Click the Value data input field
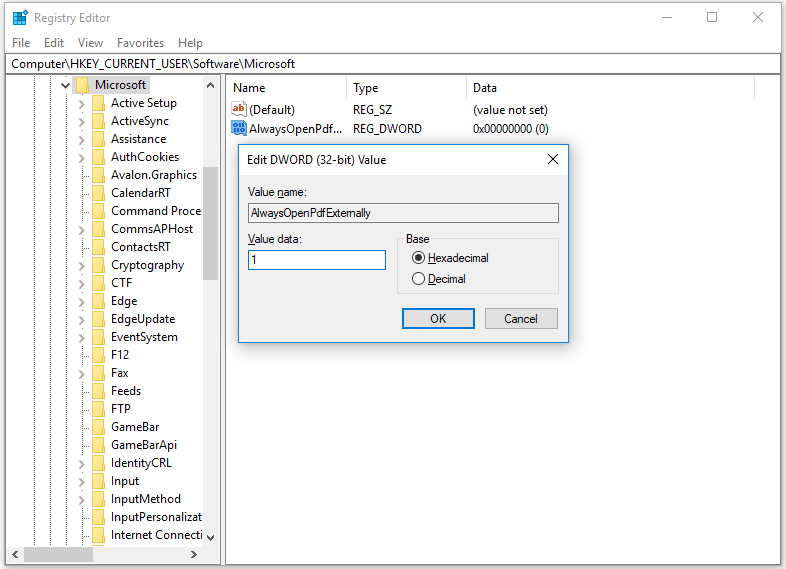 (x=317, y=260)
